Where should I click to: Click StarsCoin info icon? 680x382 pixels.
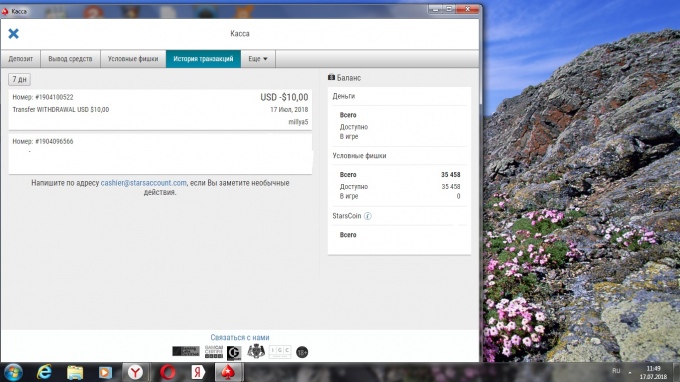click(x=367, y=216)
